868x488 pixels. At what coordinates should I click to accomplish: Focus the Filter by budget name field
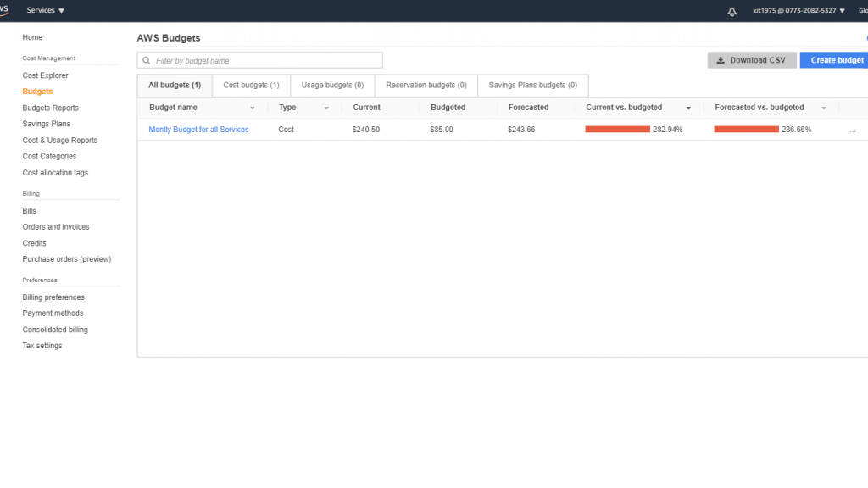click(x=259, y=60)
